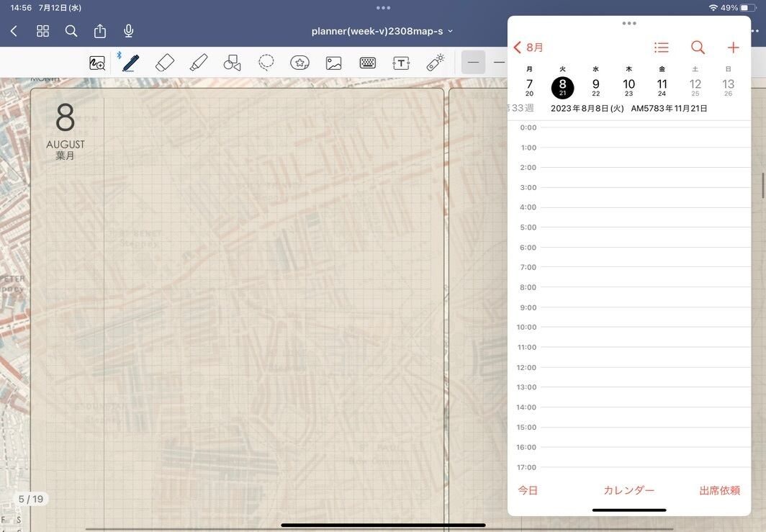Open the カレンダー tab in Calendar
The height and width of the screenshot is (532, 766).
click(628, 490)
